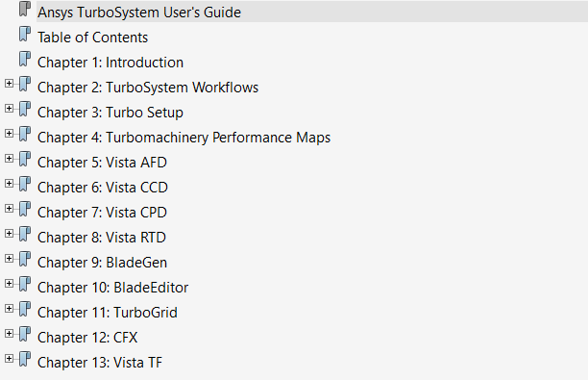
Task: Click bookmark icon next to Chapter 5: Vista AFD
Action: pyautogui.click(x=25, y=159)
